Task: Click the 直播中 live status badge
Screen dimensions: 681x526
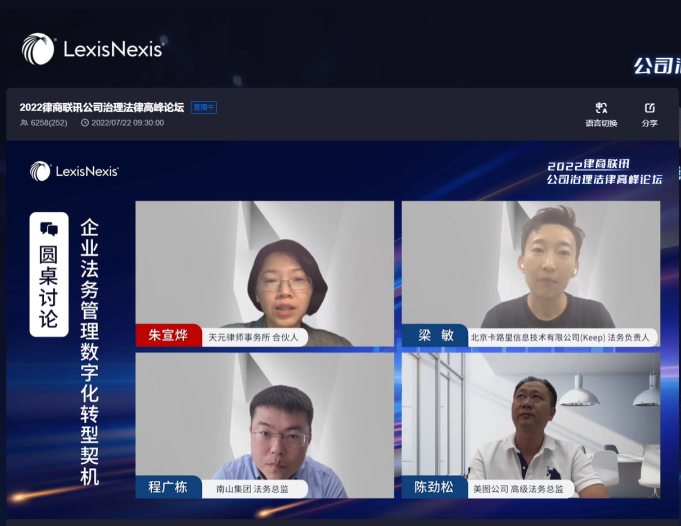Action: (204, 107)
